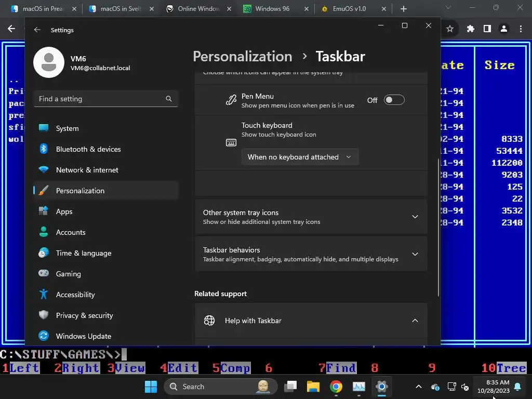Click the 112200 size value in DOS panel
The height and width of the screenshot is (399, 532).
click(507, 163)
